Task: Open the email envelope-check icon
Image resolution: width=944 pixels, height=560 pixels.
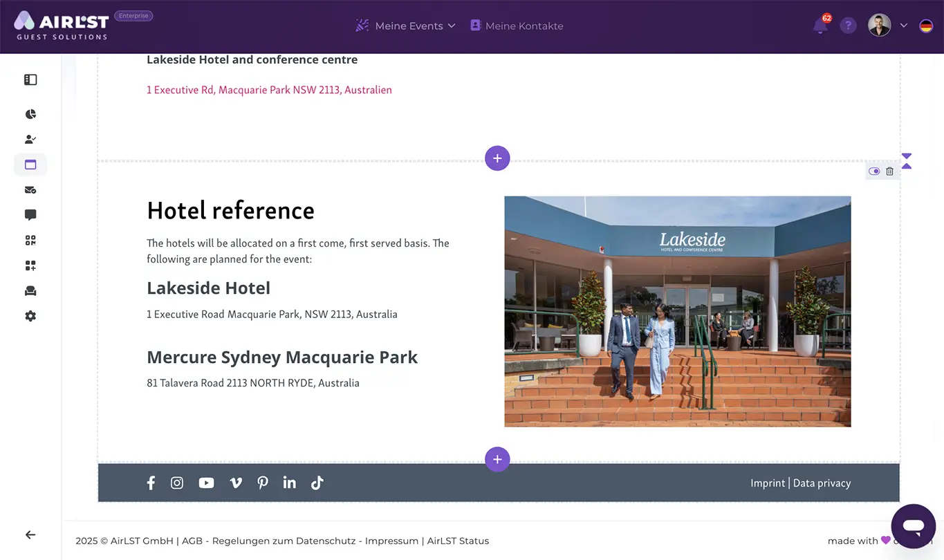Action: point(30,189)
